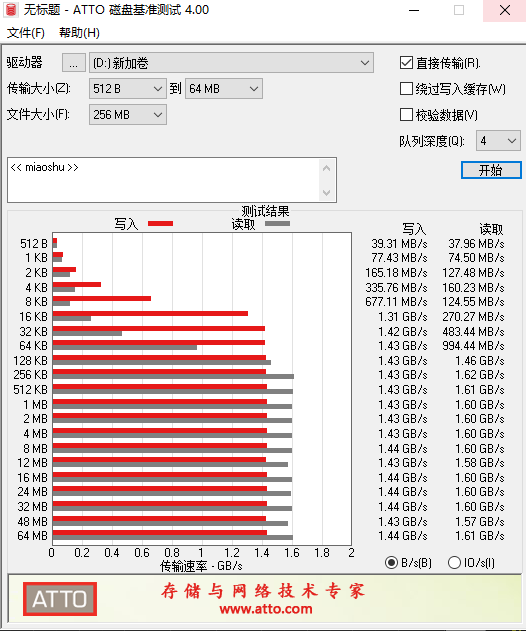526x631 pixels.
Task: Click the ATTO logo in bottom banner
Action: click(x=60, y=599)
